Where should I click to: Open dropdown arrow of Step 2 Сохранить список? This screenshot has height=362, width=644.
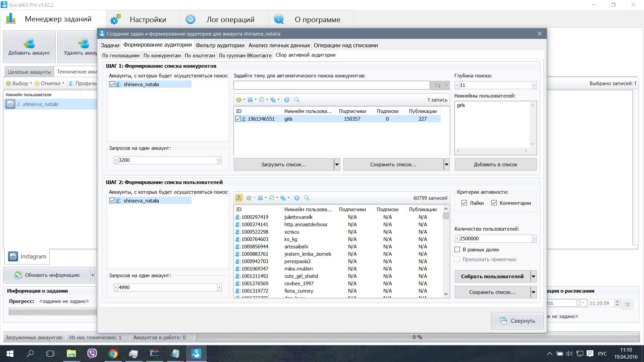[533, 292]
